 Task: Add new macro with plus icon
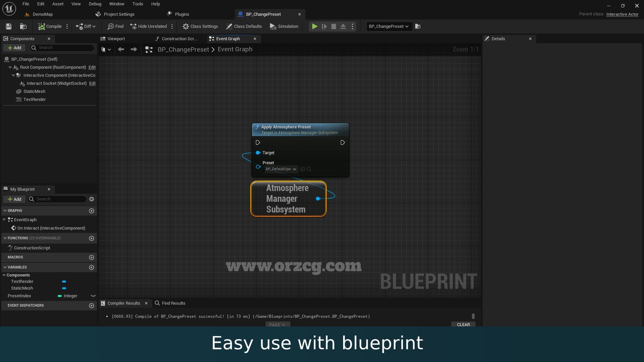(x=92, y=257)
